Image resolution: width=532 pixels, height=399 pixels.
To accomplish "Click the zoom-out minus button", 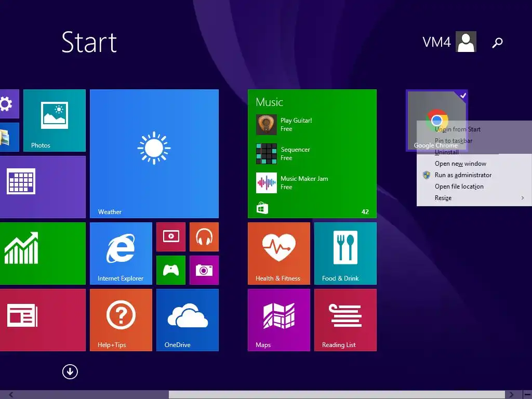I will [x=527, y=395].
